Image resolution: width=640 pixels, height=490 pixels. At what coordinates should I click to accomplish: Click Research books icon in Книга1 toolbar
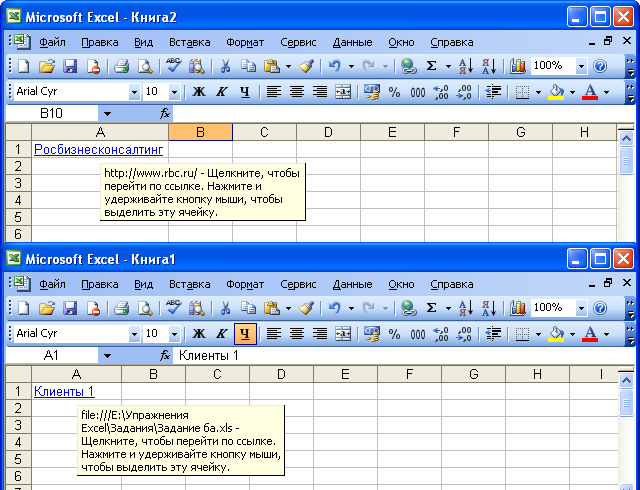coord(197,308)
